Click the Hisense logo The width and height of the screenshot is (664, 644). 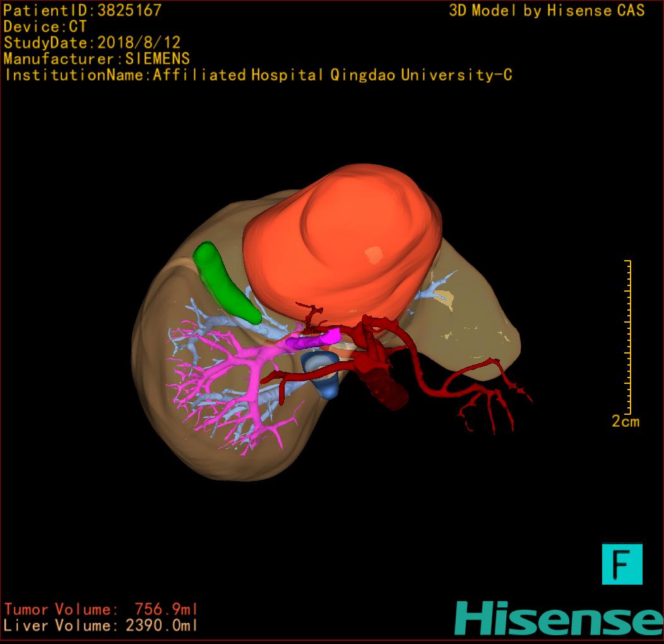(559, 619)
